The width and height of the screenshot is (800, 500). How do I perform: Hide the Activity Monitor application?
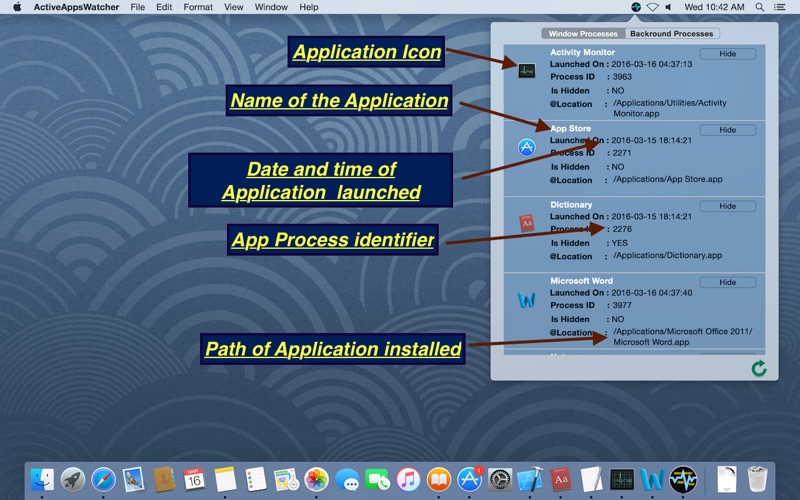(728, 54)
